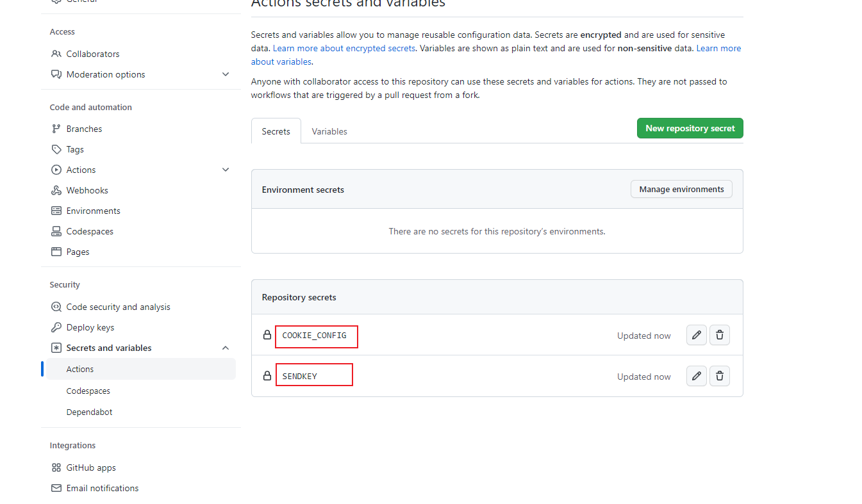This screenshot has height=504, width=862.
Task: Edit the COOKIE_CONFIG secret with the pencil icon
Action: point(696,334)
